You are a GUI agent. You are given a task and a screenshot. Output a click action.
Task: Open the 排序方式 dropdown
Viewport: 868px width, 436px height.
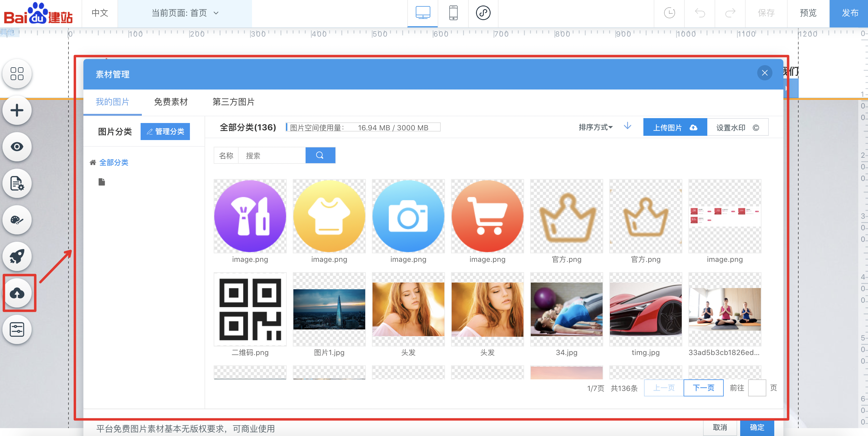click(x=595, y=127)
